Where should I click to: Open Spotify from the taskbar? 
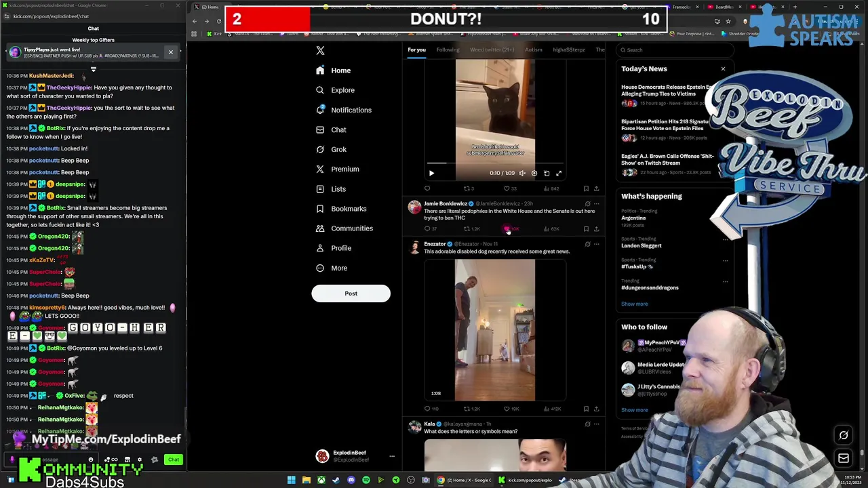pos(366,481)
